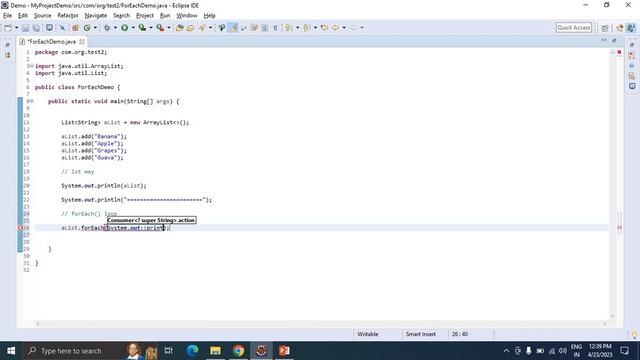Navigate Back using yellow arrow icon
This screenshot has width=640, height=360.
point(336,28)
